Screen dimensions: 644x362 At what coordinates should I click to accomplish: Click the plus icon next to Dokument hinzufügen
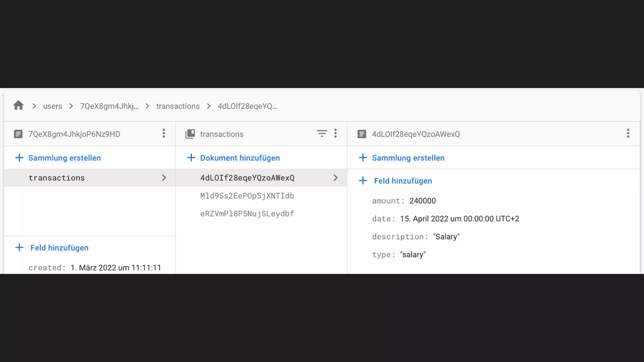191,158
